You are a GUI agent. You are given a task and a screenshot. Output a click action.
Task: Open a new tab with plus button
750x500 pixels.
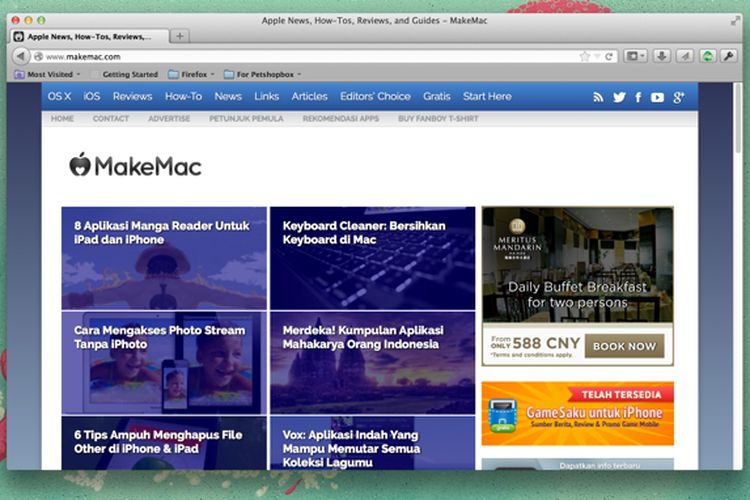pyautogui.click(x=180, y=36)
